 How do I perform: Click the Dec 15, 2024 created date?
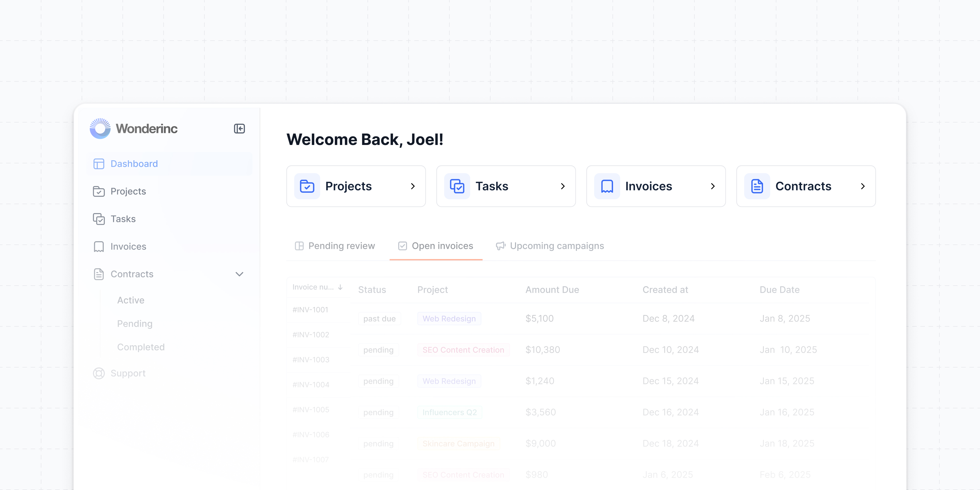671,381
